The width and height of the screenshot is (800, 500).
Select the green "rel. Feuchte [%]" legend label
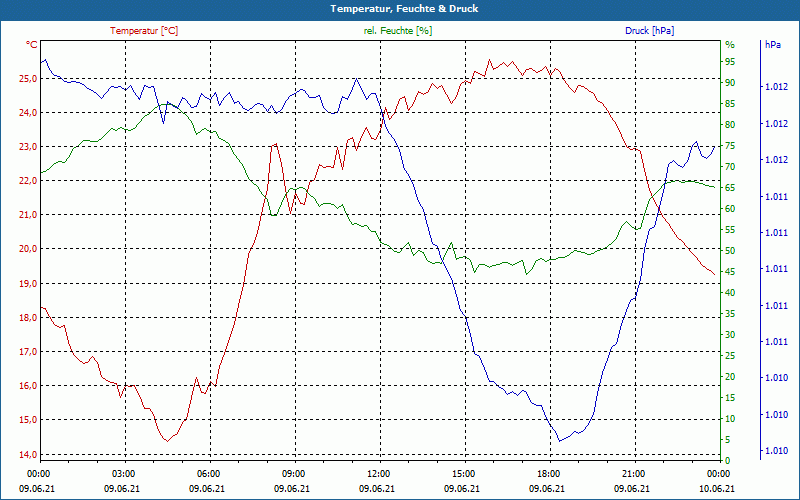tap(398, 31)
